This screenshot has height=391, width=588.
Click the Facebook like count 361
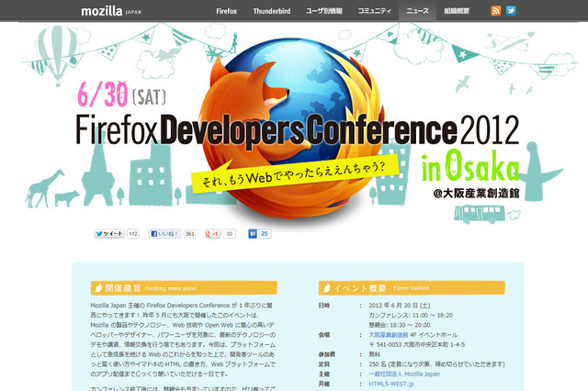[190, 234]
